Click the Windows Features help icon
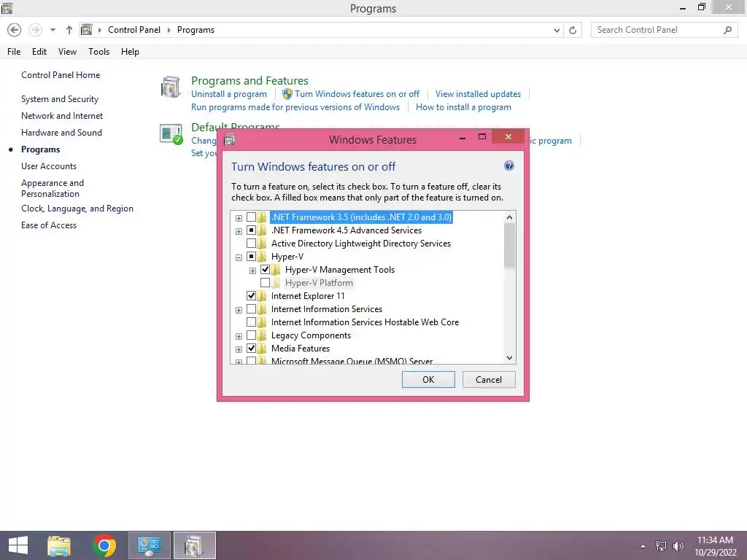This screenshot has width=747, height=560. point(508,166)
